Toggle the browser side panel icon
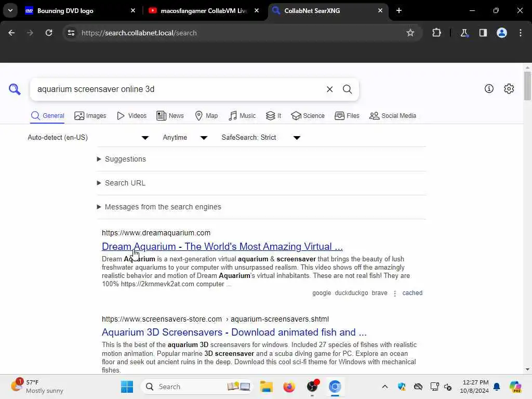This screenshot has height=399, width=532. point(483,33)
